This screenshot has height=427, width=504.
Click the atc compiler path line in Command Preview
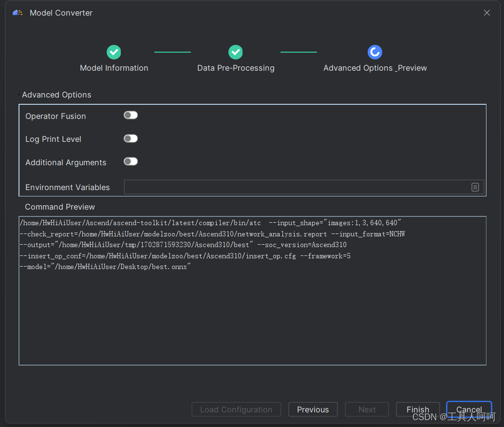click(210, 223)
